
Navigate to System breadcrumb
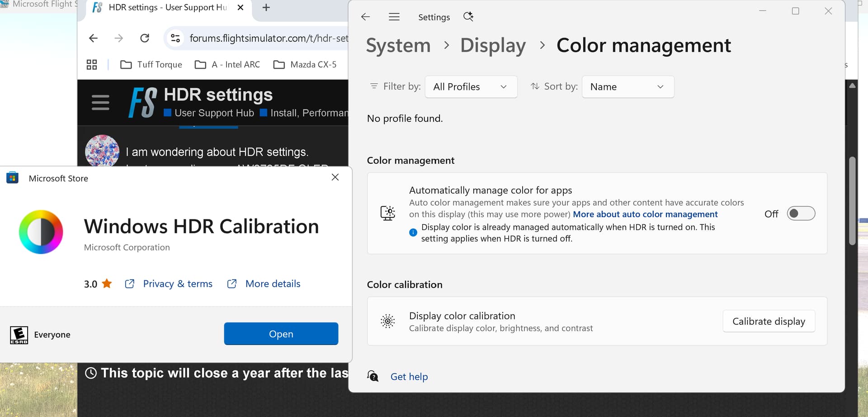398,45
